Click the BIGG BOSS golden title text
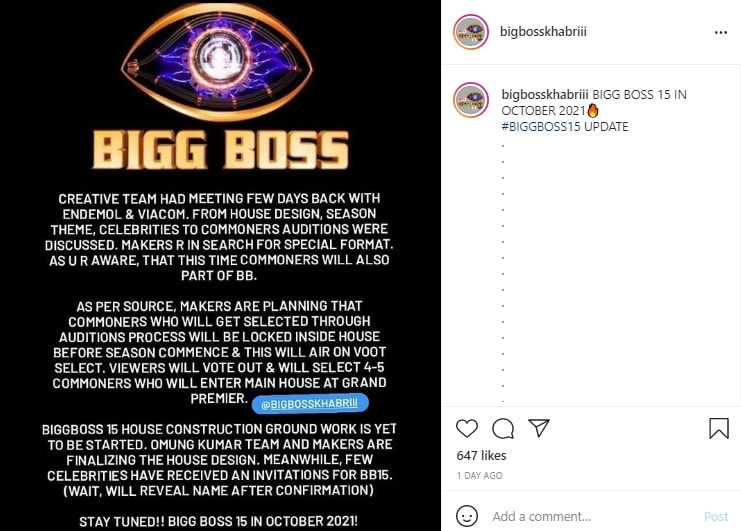This screenshot has height=531, width=741. pyautogui.click(x=221, y=150)
